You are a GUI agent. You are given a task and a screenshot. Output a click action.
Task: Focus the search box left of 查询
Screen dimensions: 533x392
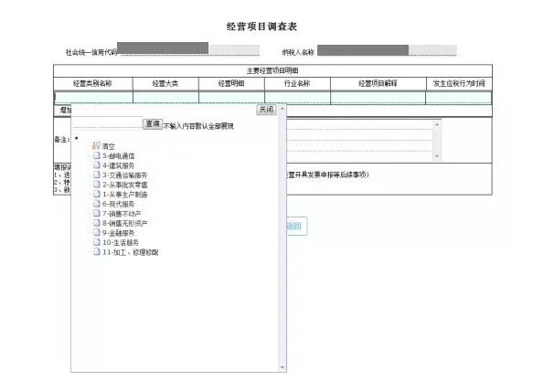107,123
